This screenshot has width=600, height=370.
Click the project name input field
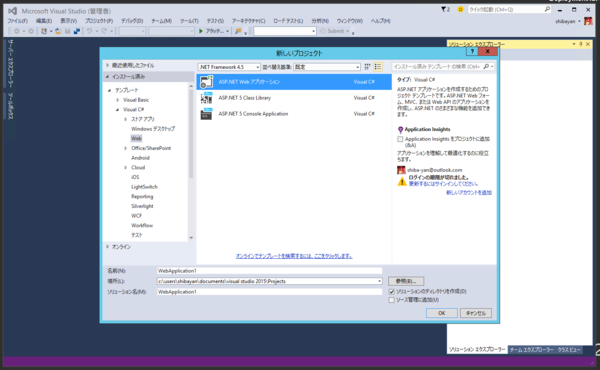269,271
